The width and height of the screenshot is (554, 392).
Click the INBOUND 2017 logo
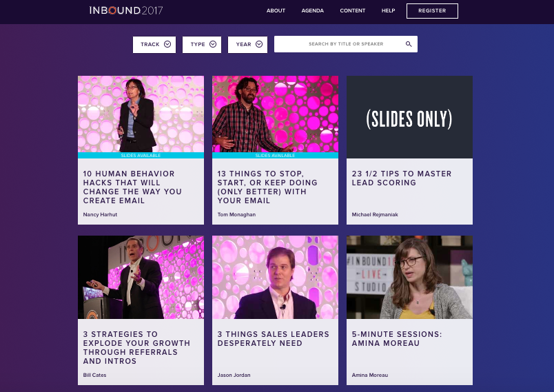pos(126,10)
